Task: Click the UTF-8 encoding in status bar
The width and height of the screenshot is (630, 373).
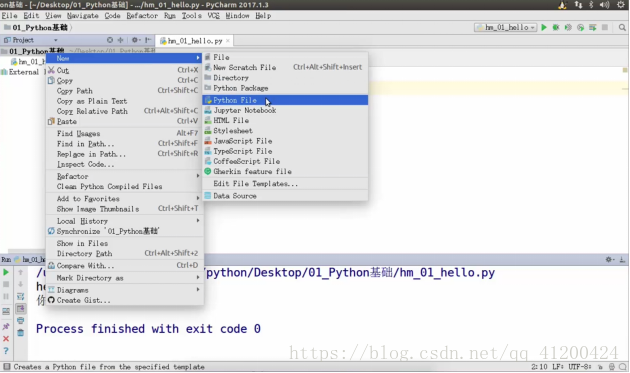Action: pos(579,367)
